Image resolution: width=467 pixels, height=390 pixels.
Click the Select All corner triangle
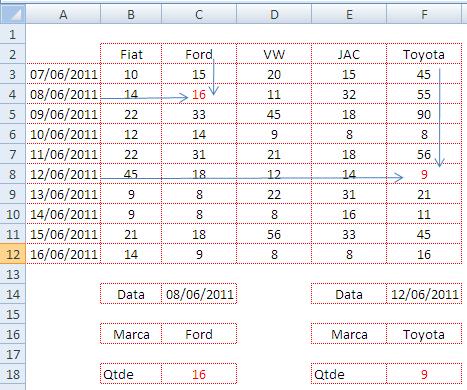13,14
